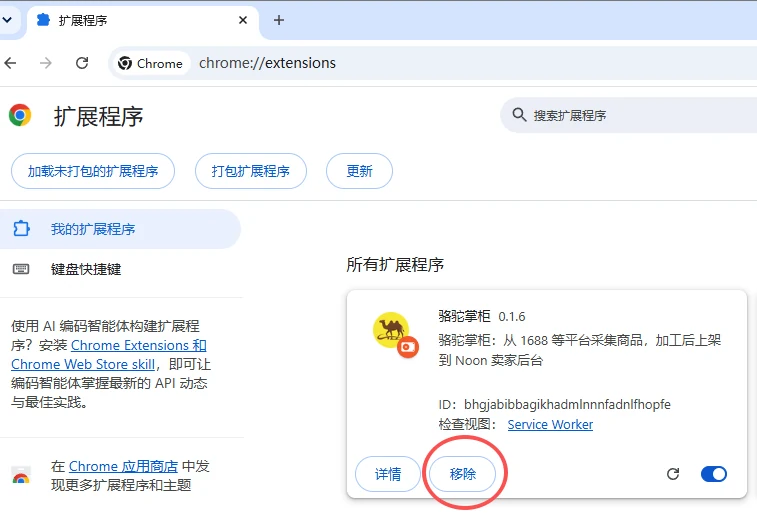Viewport: 757px width, 520px height.
Task: Open the Service Worker inspect link
Action: (x=550, y=424)
